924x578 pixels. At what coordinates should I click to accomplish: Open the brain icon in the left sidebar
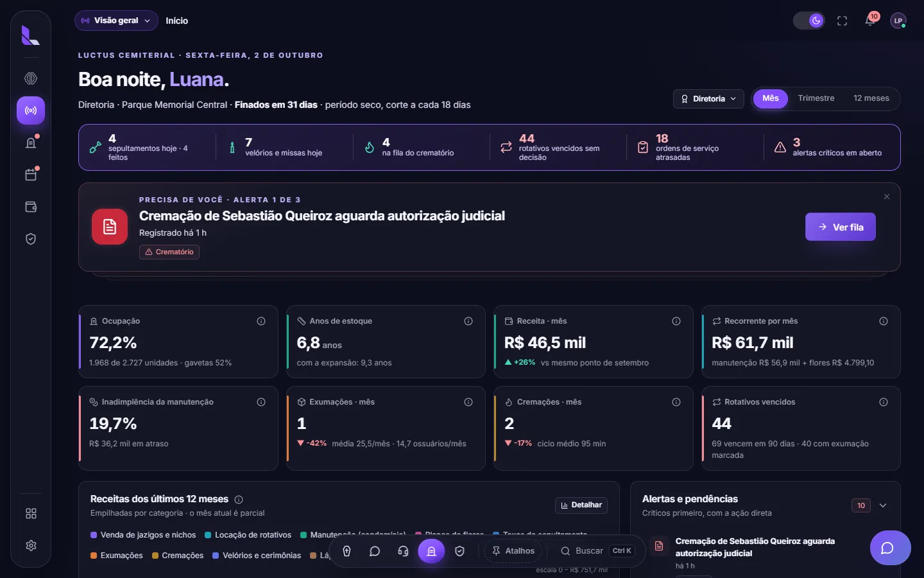(x=31, y=78)
